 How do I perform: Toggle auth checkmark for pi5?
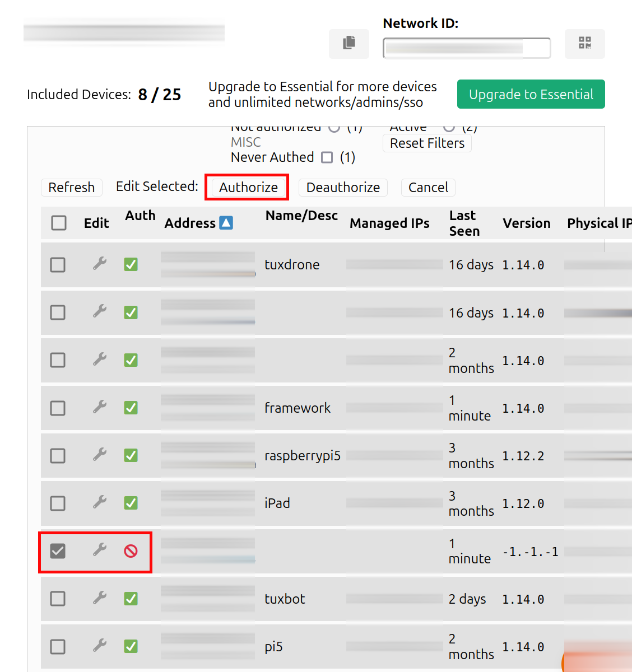click(x=131, y=646)
